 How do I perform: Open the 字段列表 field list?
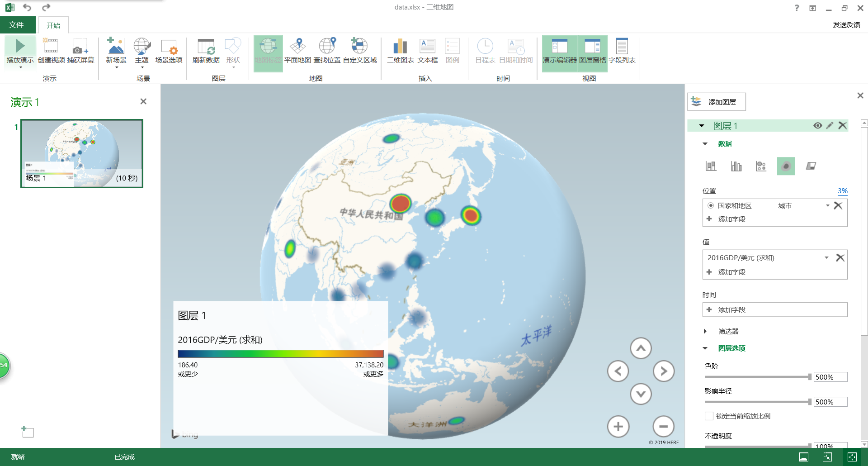[623, 51]
